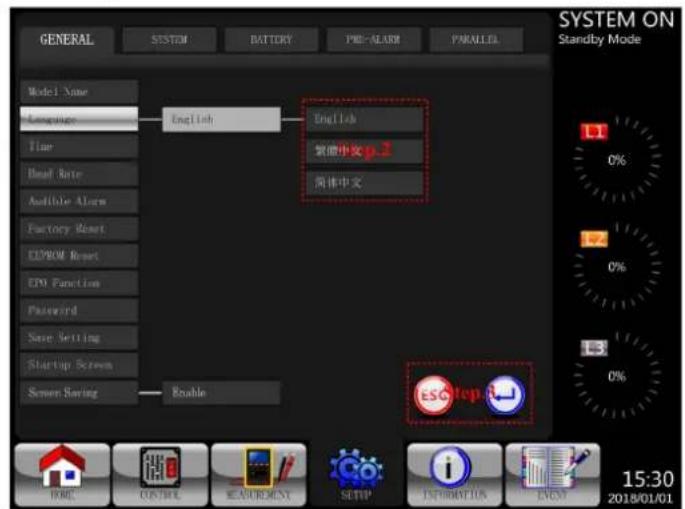Select the Password setting
The width and height of the screenshot is (685, 509).
[x=79, y=310]
